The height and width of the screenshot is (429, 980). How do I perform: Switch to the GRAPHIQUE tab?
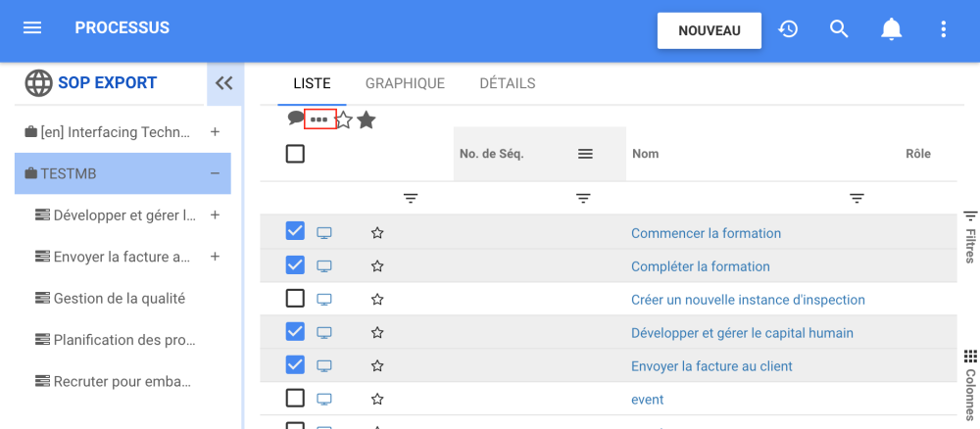[405, 83]
